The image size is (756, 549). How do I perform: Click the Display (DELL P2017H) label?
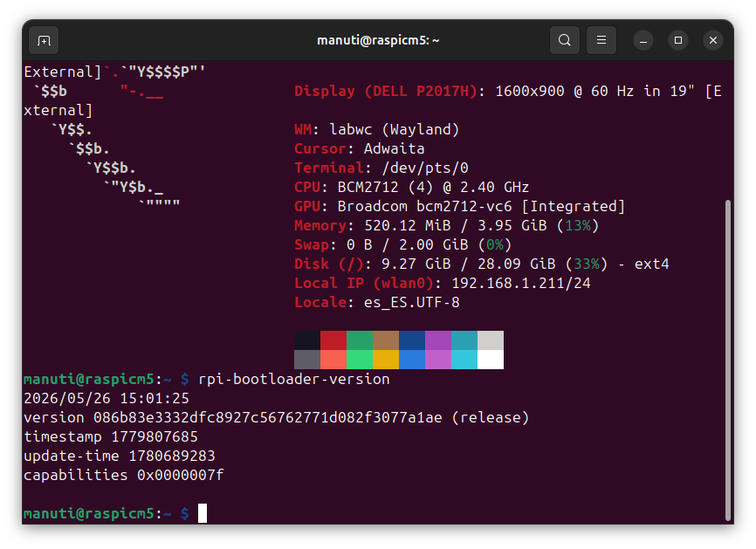pos(386,91)
